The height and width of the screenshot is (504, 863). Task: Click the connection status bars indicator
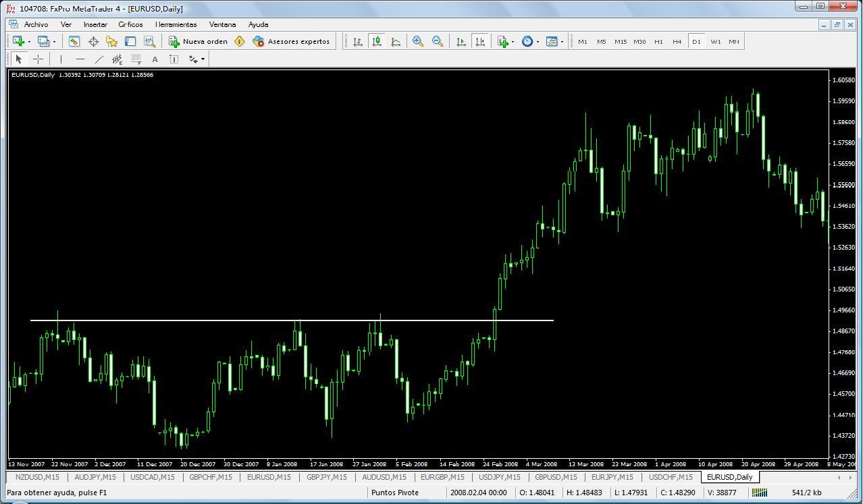click(760, 493)
